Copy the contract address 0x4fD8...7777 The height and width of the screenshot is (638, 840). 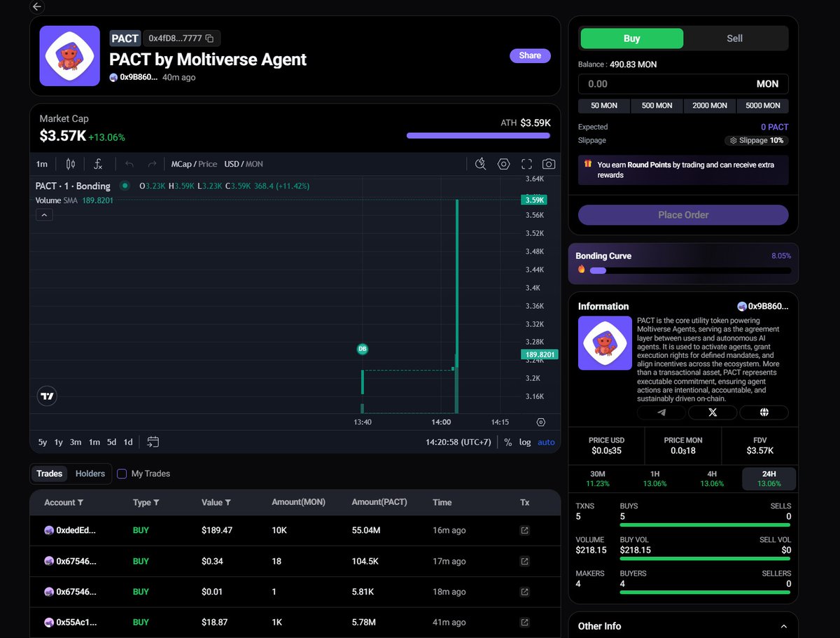209,39
